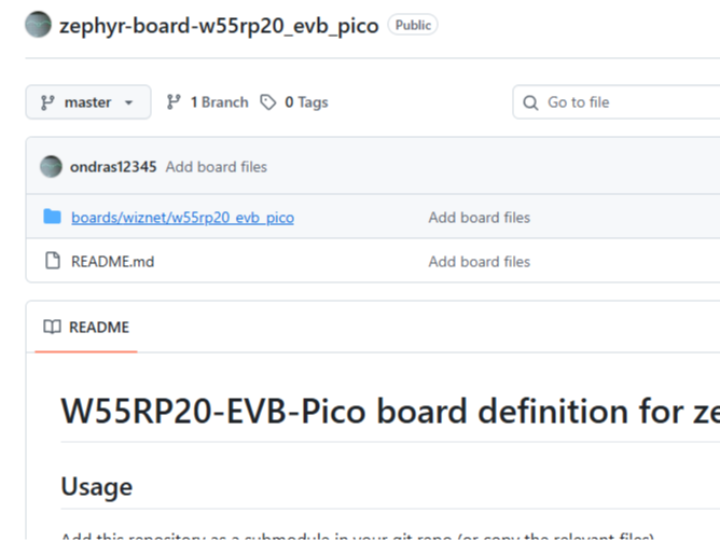View the 0 Tags page

(305, 102)
